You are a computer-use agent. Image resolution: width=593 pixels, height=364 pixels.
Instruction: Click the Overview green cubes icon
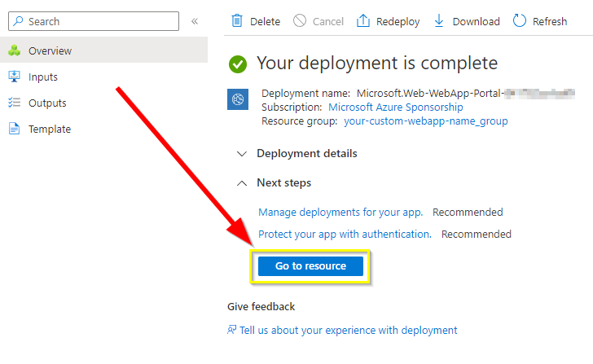pos(15,50)
